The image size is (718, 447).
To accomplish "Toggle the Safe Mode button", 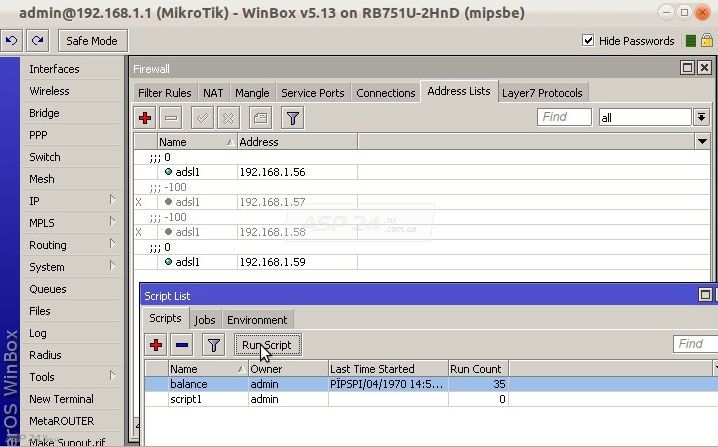I will coord(92,41).
